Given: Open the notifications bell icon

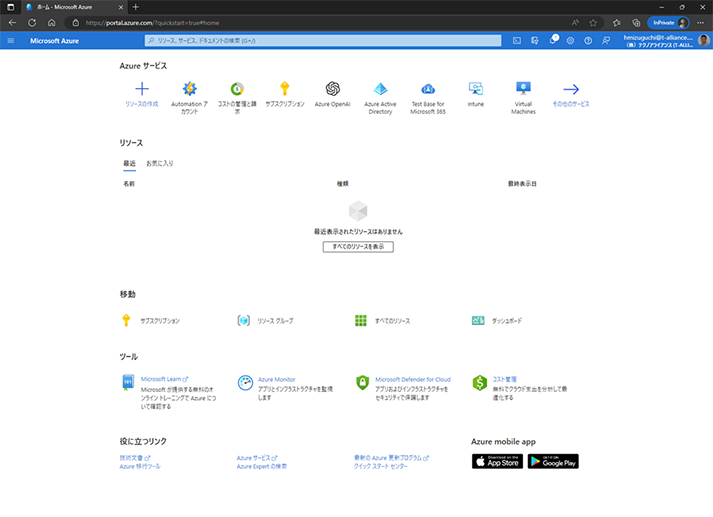Looking at the screenshot, I should (552, 40).
